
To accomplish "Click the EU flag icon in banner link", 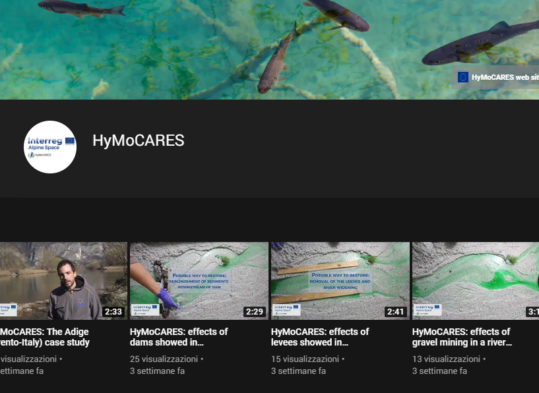I will (x=463, y=77).
